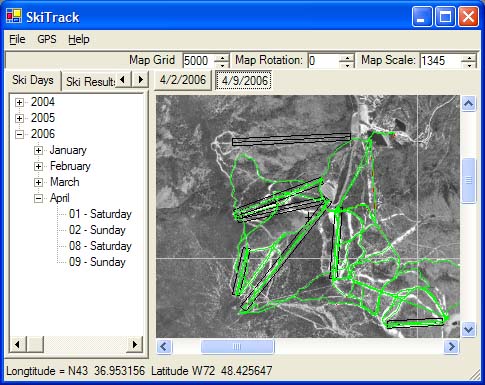Viewport: 485px width, 385px height.
Task: Decrease the Map Scale value
Action: coord(469,65)
